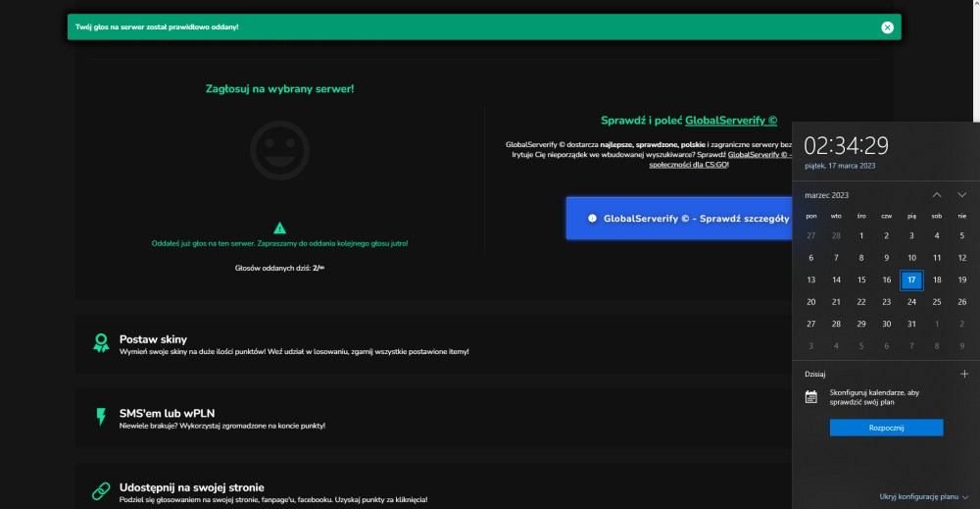980x509 pixels.
Task: Open the społeczności dla CS:GO link
Action: [x=688, y=165]
